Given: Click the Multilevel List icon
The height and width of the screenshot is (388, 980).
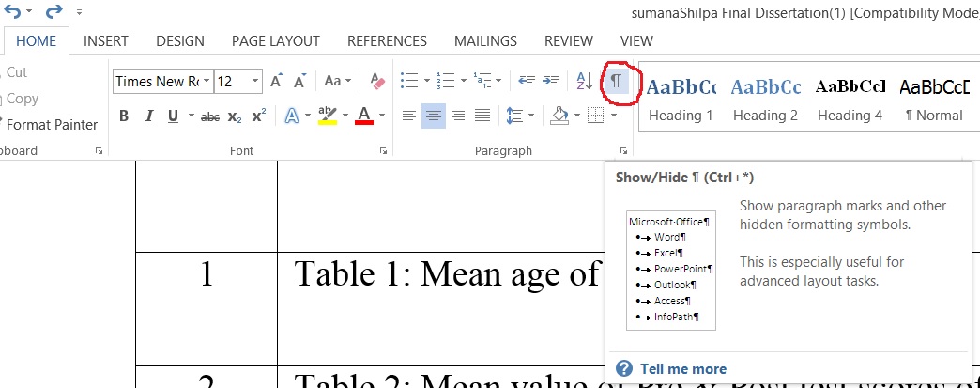Looking at the screenshot, I should [x=482, y=81].
